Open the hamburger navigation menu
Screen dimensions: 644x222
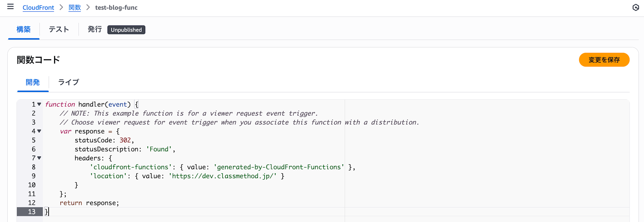tap(10, 7)
